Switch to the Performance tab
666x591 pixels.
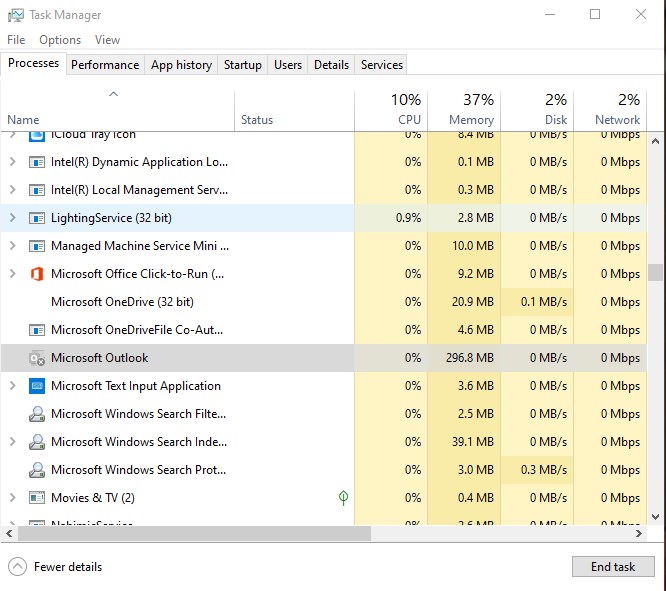point(105,65)
